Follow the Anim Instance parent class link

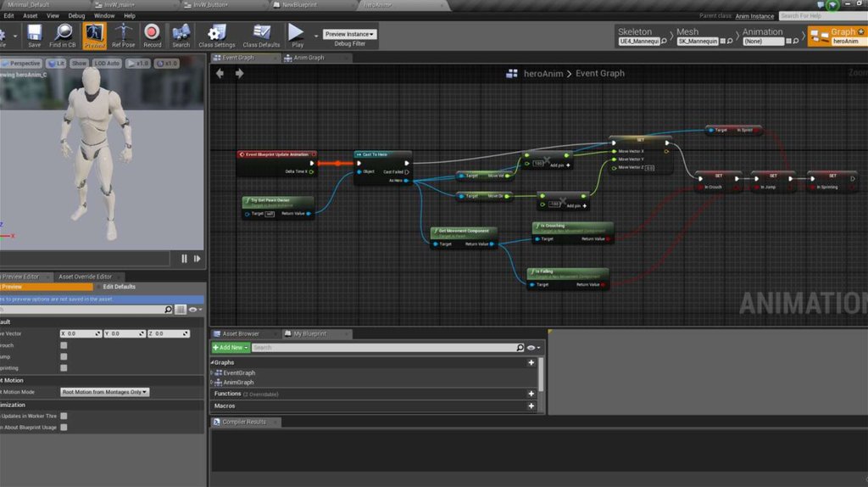[753, 15]
